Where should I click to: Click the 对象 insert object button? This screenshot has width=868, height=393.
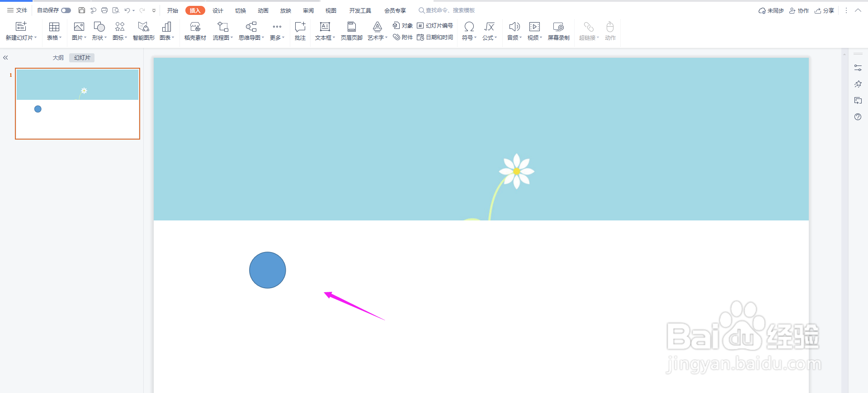(x=403, y=25)
